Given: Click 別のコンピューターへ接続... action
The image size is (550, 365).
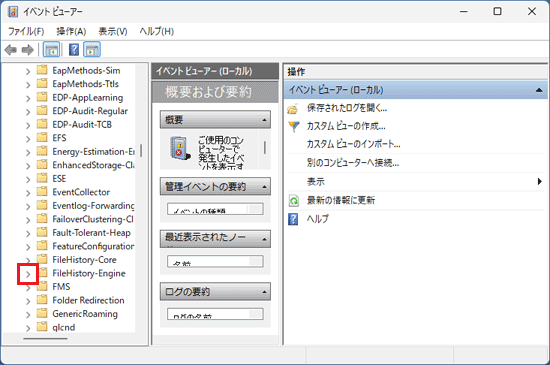Looking at the screenshot, I should click(353, 163).
